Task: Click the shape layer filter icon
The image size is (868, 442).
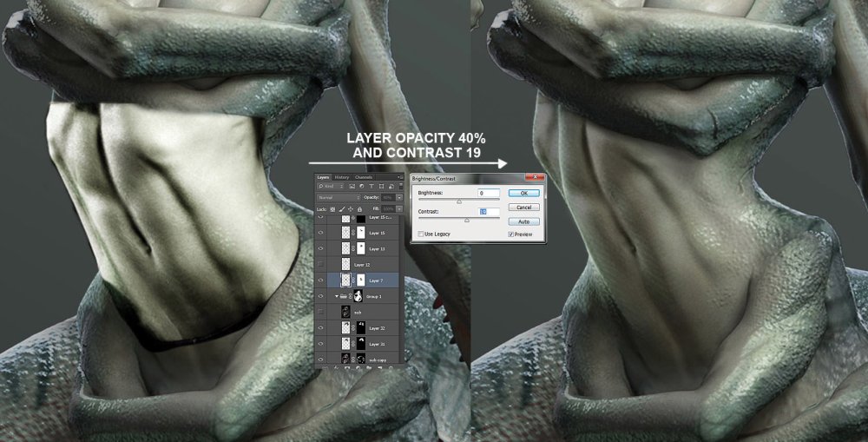Action: point(381,186)
